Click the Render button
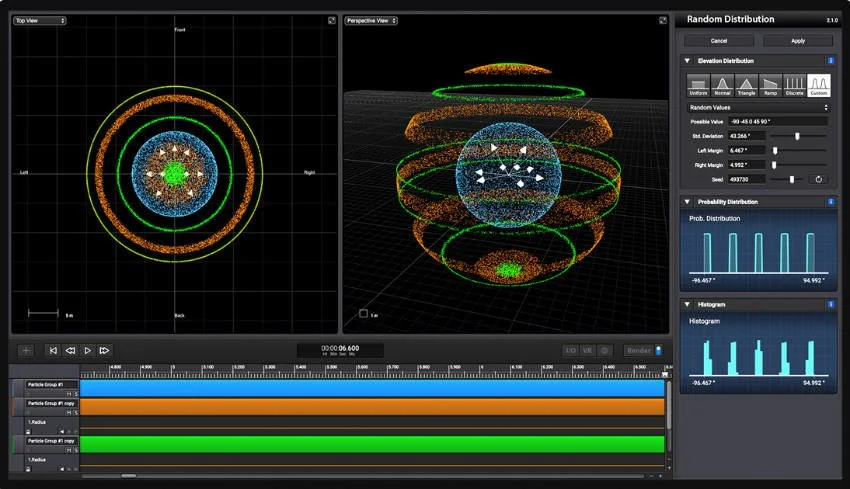The width and height of the screenshot is (850, 489). pos(639,351)
